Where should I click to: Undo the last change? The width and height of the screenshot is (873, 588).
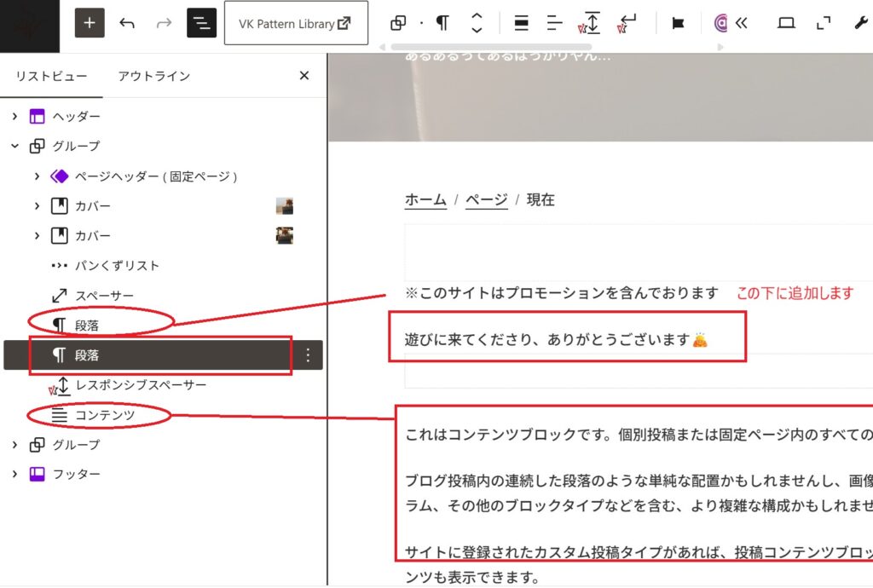127,23
